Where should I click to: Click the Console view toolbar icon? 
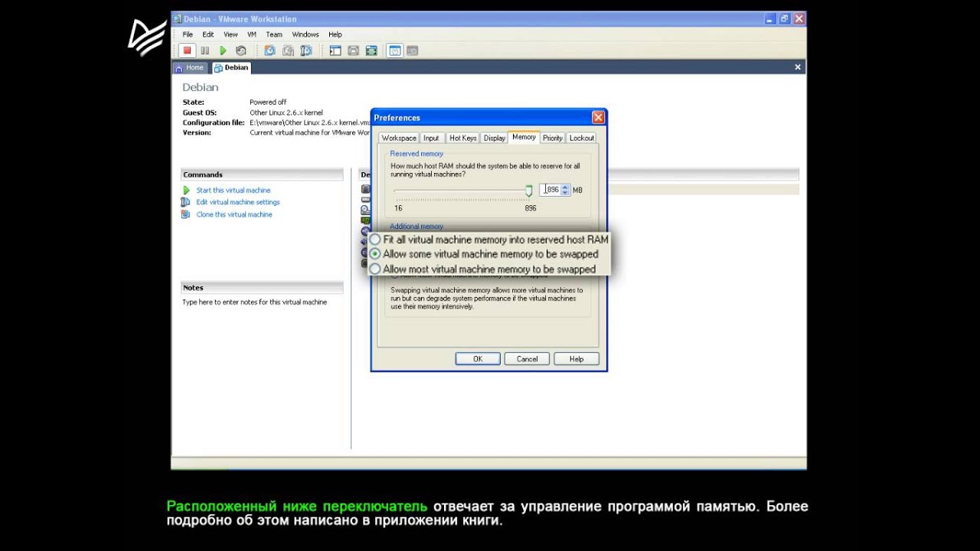[x=413, y=51]
